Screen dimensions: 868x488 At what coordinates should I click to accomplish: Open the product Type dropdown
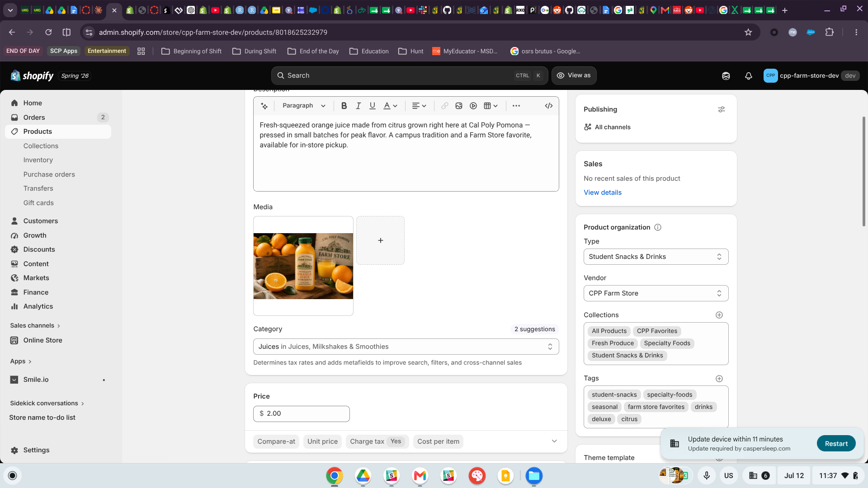(656, 257)
